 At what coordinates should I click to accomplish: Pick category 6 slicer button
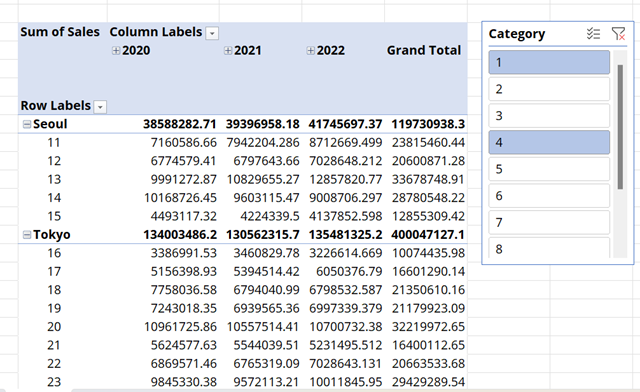[549, 196]
